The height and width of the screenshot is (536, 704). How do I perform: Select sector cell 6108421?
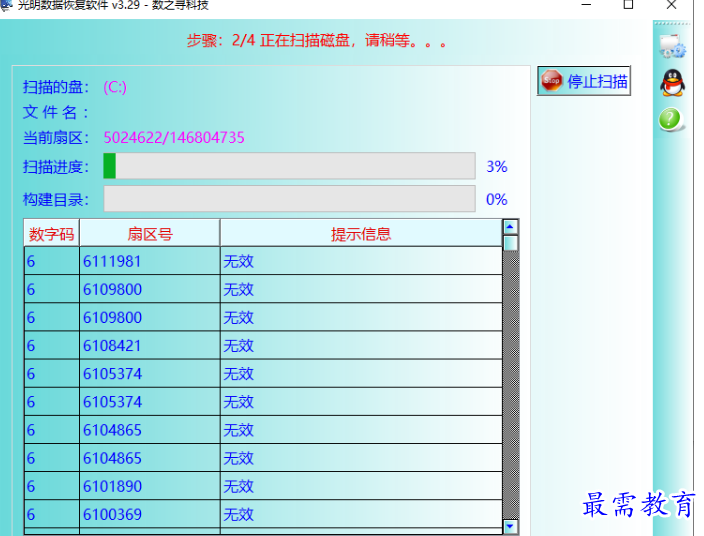click(150, 346)
